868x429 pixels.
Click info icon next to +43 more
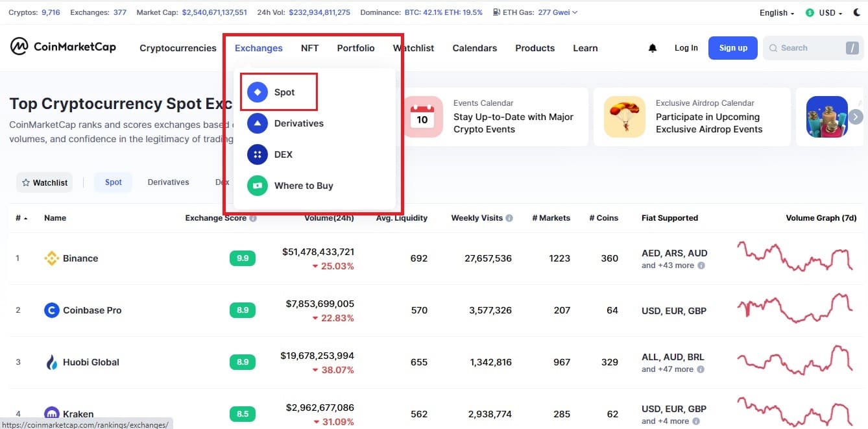[x=701, y=265]
